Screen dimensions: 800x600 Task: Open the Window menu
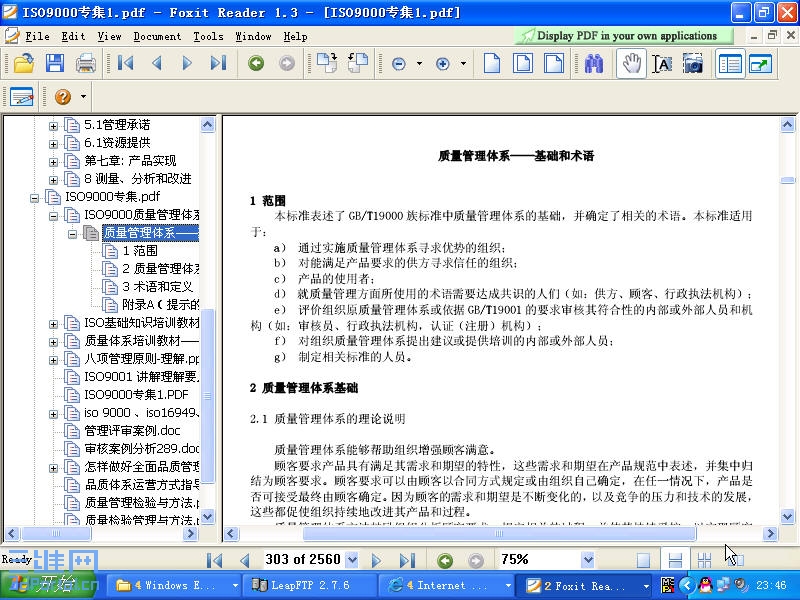click(253, 36)
